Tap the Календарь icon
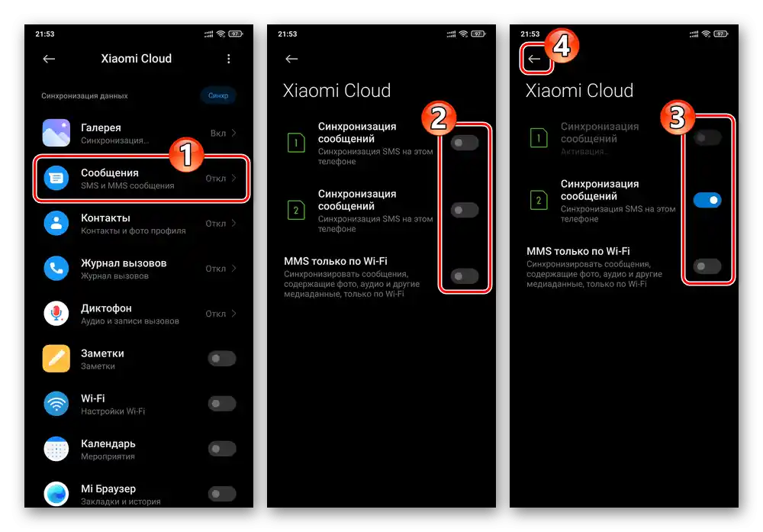Image resolution: width=763 pixels, height=532 pixels. (x=56, y=449)
